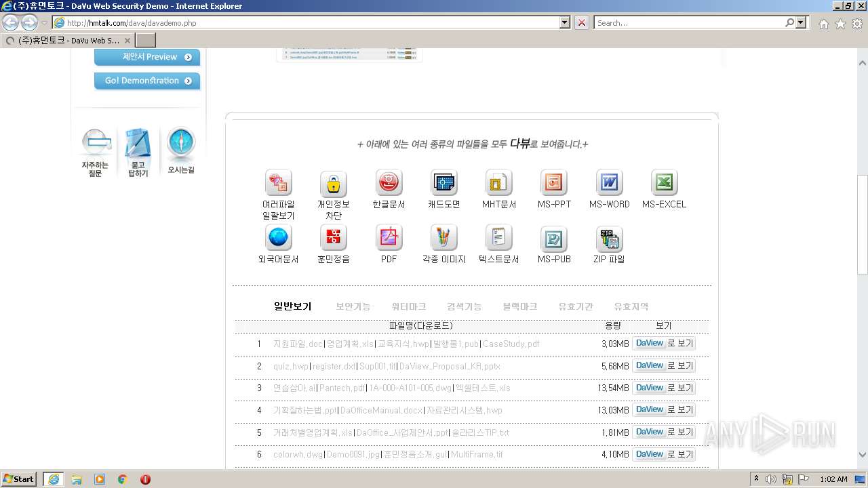Screen dimensions: 868x488
Task: Switch to the 워터마크 tab
Action: click(409, 306)
